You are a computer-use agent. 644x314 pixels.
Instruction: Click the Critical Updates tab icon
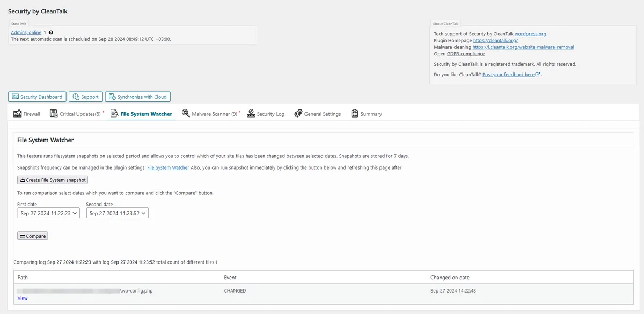[54, 114]
